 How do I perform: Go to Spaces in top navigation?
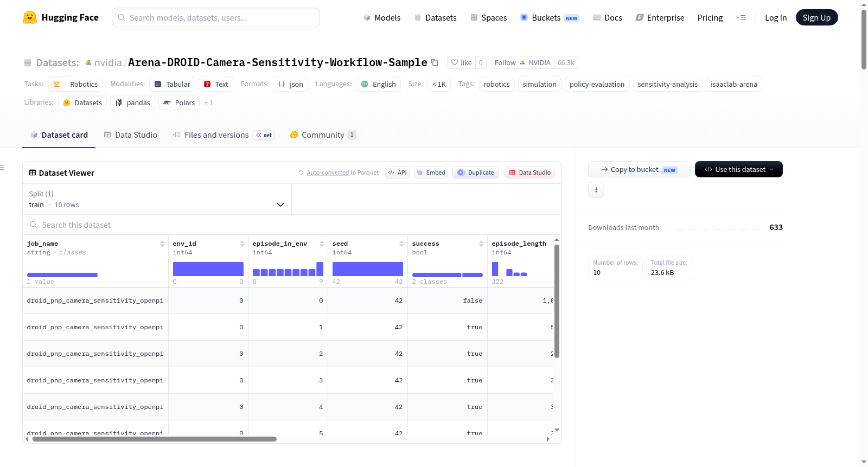488,17
